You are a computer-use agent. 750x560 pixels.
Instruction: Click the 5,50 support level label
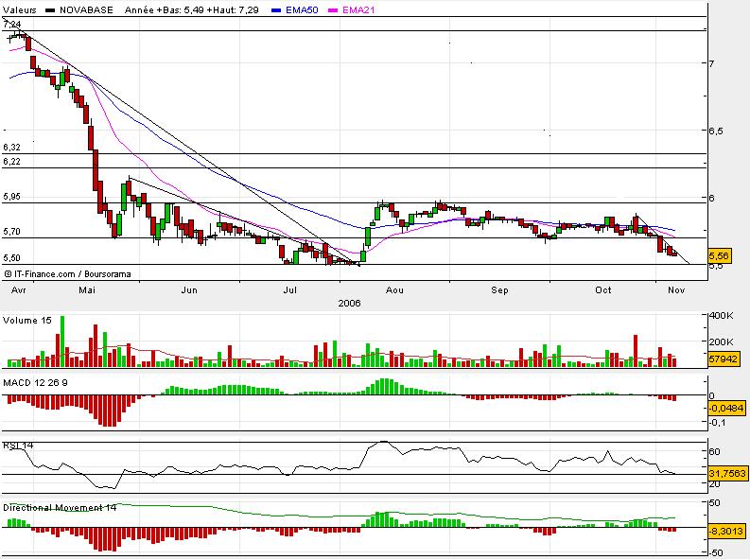tap(12, 257)
